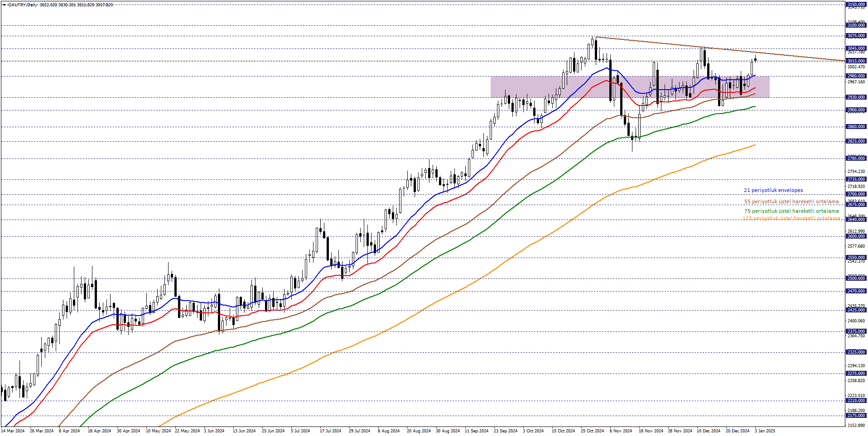The width and height of the screenshot is (868, 436).
Task: Click the 2600.000 price level label
Action: (x=856, y=236)
